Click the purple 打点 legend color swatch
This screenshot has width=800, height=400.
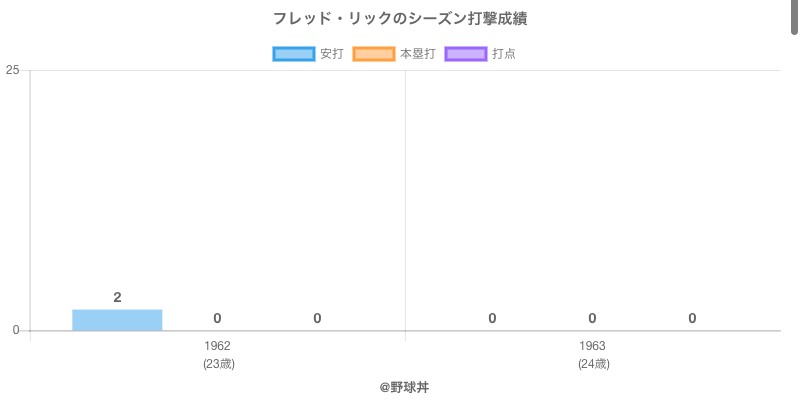point(466,54)
